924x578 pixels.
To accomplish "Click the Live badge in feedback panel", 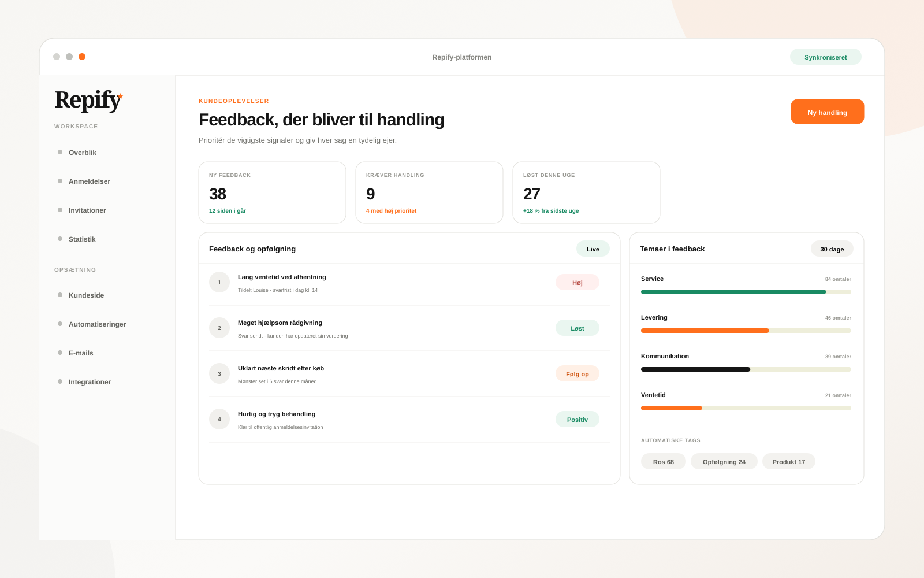I will click(x=593, y=249).
